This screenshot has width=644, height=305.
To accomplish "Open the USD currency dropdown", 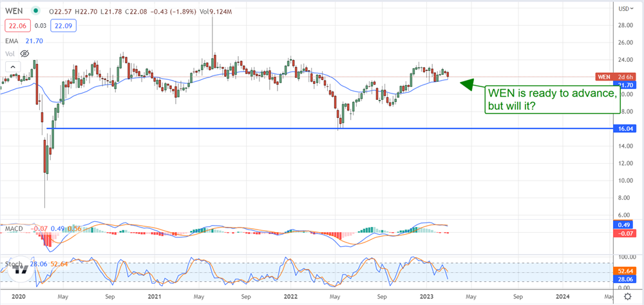I will (x=624, y=9).
